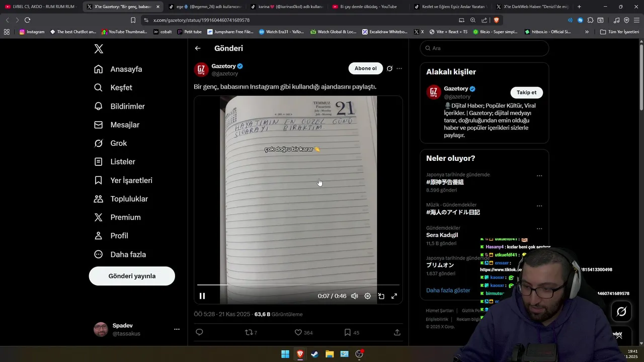
Task: Open Grok from the sidebar
Action: click(x=111, y=143)
